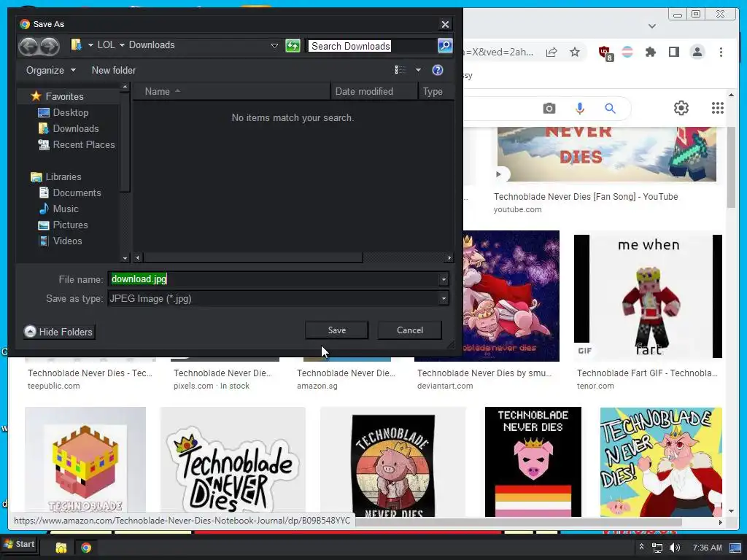Click Google voice search microphone icon

point(579,109)
